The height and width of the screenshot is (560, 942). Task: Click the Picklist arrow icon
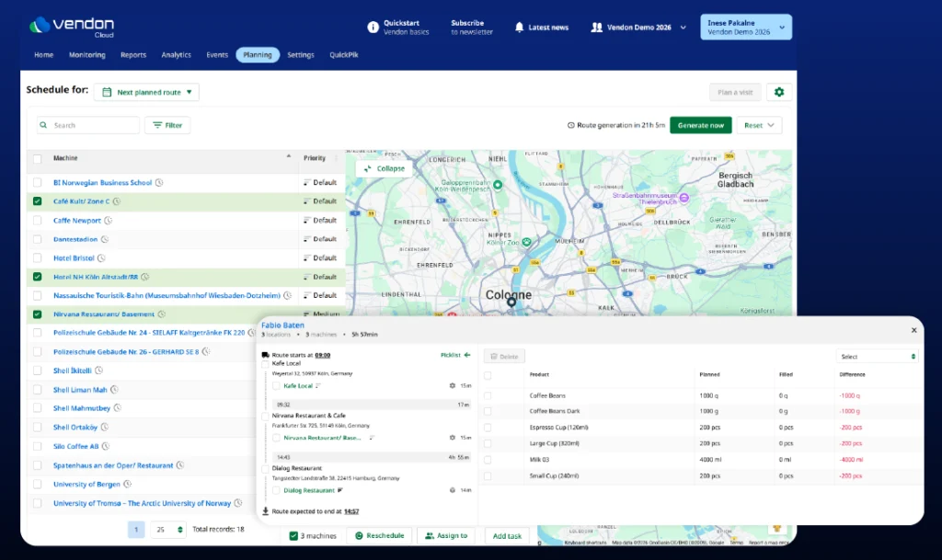467,355
